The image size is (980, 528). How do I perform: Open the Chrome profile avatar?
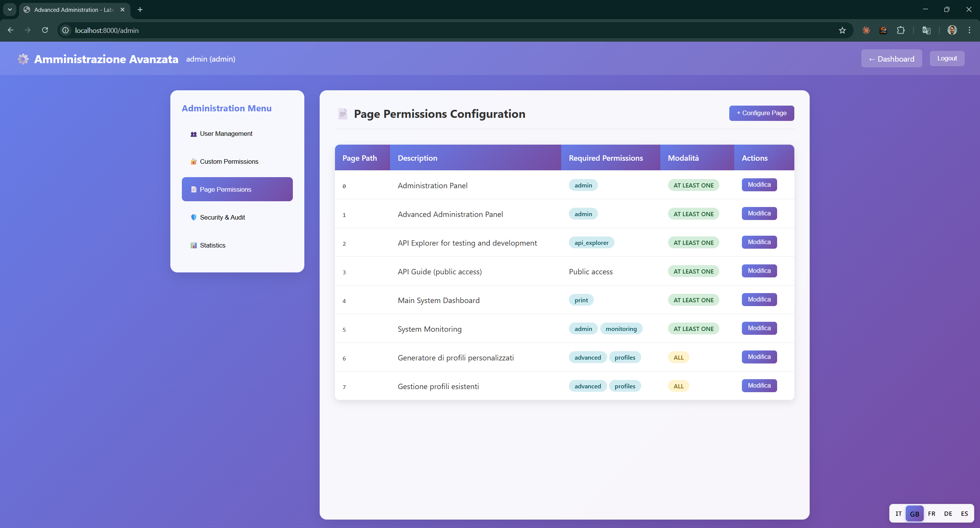[952, 30]
